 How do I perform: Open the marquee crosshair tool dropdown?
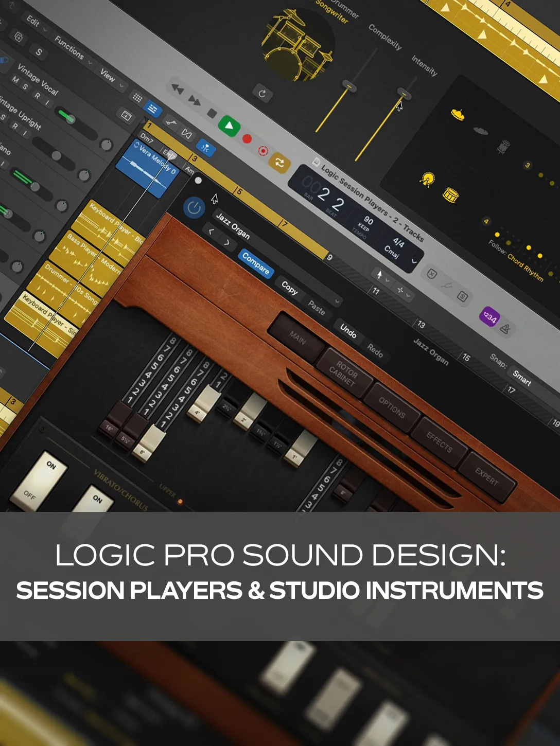[x=403, y=291]
